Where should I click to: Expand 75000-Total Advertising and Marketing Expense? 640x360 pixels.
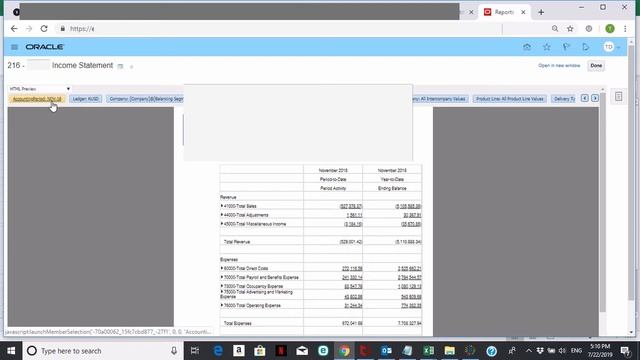tap(222, 292)
